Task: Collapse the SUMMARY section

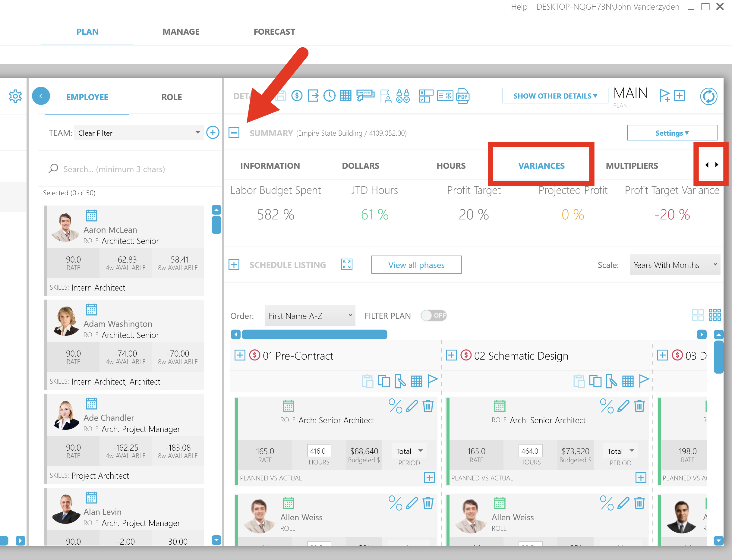Action: point(234,133)
